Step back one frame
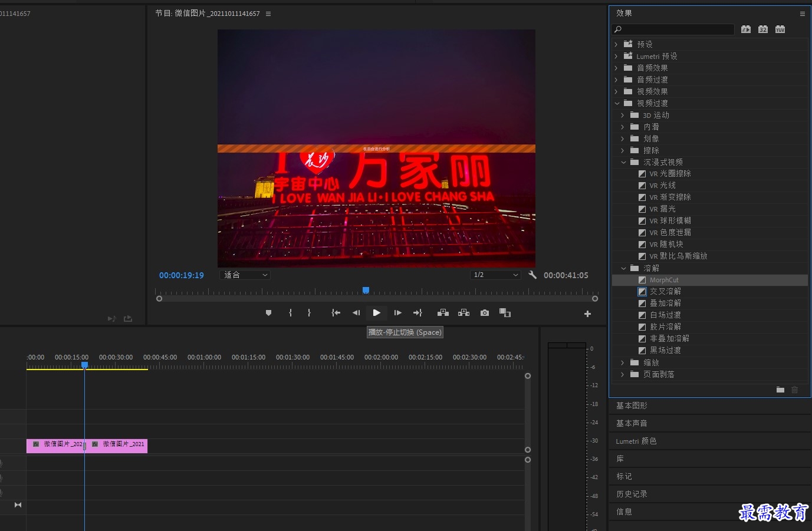812x531 pixels. [x=356, y=313]
